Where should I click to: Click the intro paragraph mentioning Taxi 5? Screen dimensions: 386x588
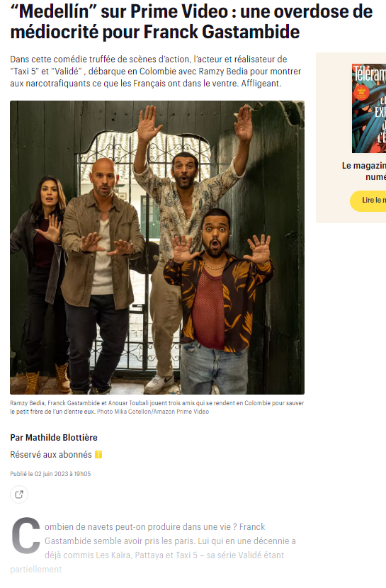click(x=156, y=72)
